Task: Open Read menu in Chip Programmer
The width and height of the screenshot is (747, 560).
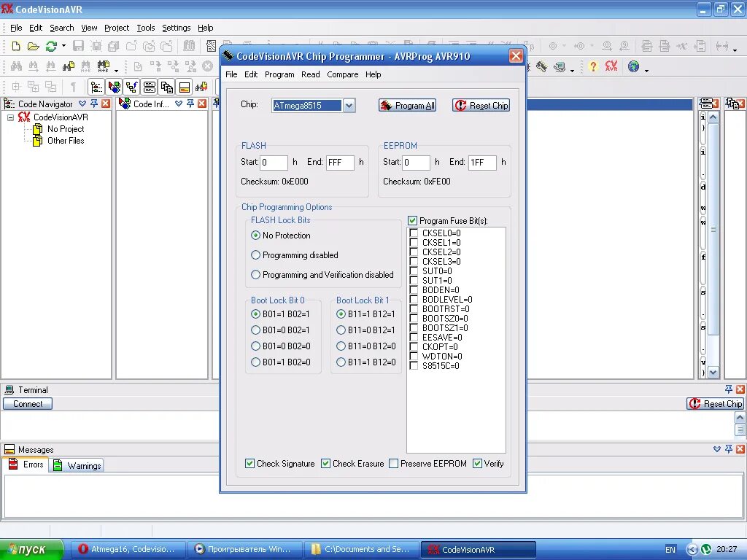Action: click(x=310, y=74)
